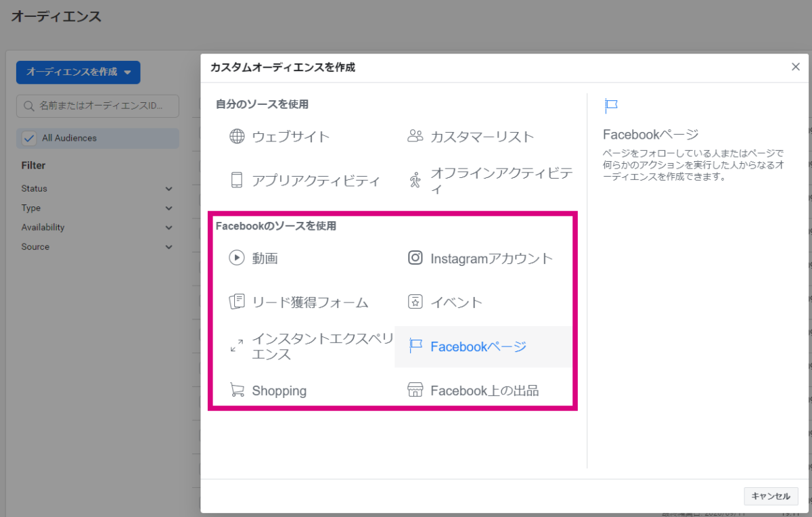This screenshot has height=517, width=812.
Task: Choose Facebook上の出品 source option
Action: pos(484,391)
